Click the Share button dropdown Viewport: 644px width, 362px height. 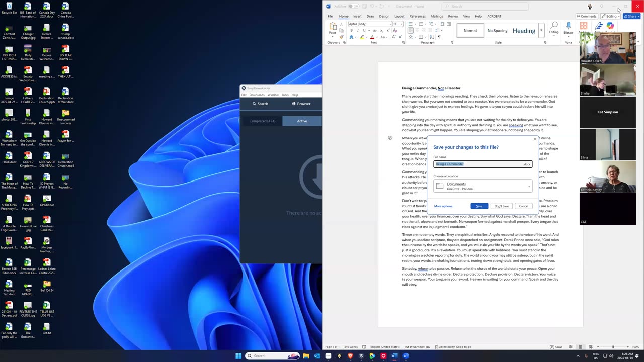(631, 16)
